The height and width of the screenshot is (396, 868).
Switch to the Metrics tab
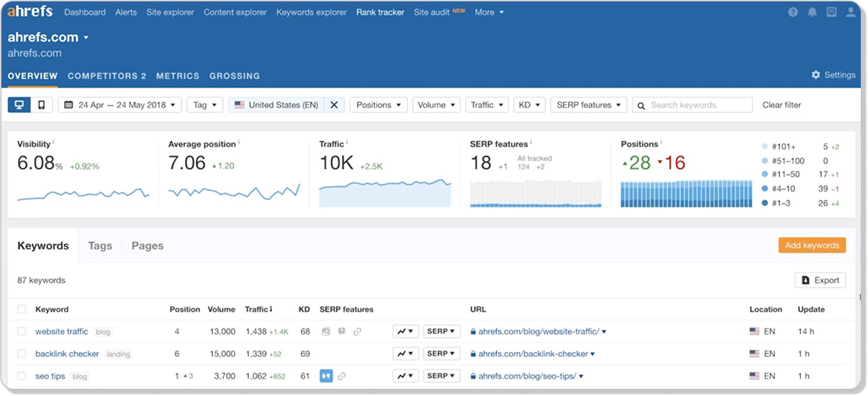click(x=178, y=76)
